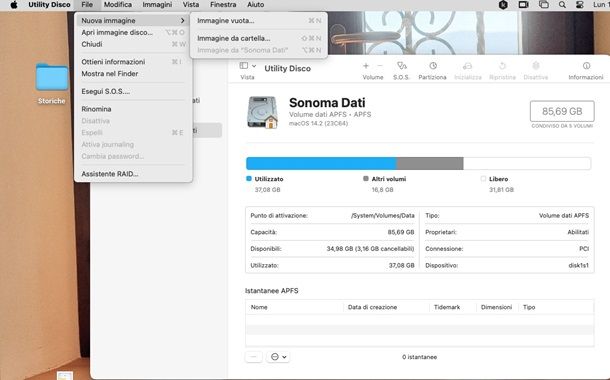This screenshot has width=610, height=380.
Task: Click the Tidemark column header
Action: pos(447,307)
